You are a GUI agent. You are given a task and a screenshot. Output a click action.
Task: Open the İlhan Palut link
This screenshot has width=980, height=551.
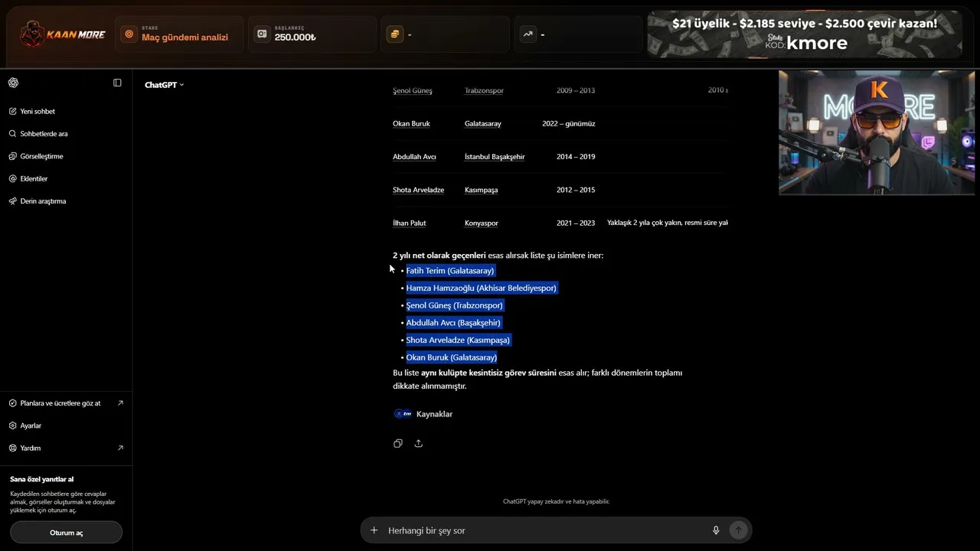410,223
